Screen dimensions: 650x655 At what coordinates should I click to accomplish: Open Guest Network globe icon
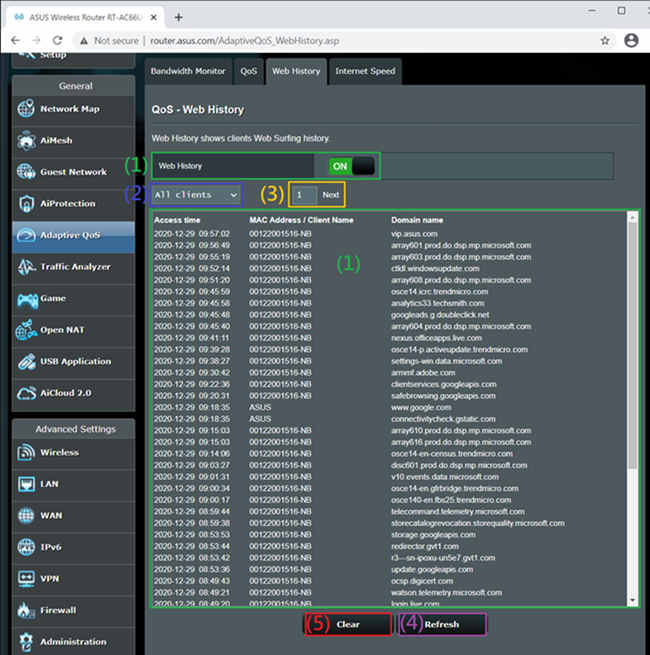click(x=26, y=172)
